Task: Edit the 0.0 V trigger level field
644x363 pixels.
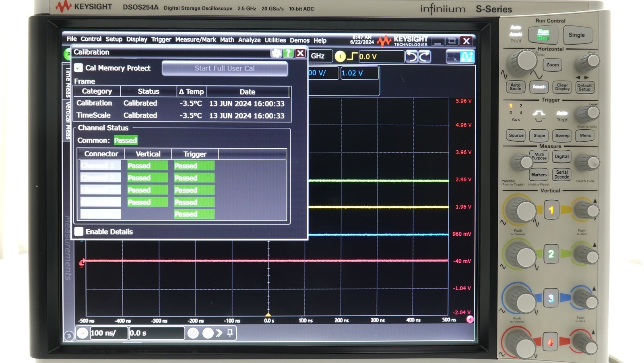Action: (381, 57)
